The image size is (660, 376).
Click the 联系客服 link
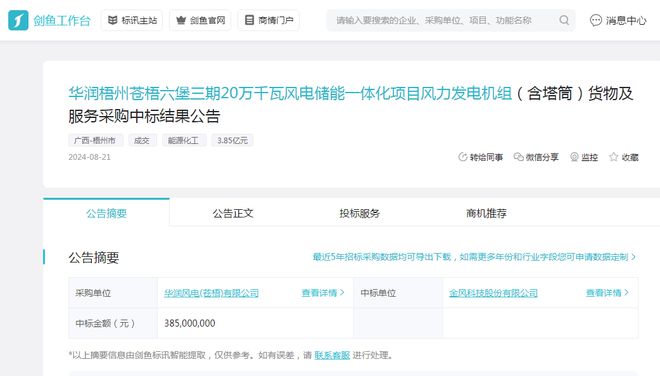point(332,355)
